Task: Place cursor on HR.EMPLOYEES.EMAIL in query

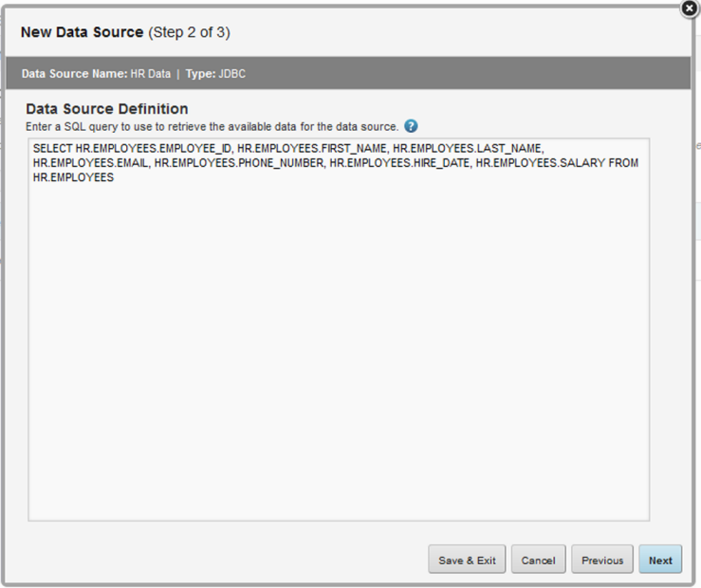Action: [x=90, y=163]
